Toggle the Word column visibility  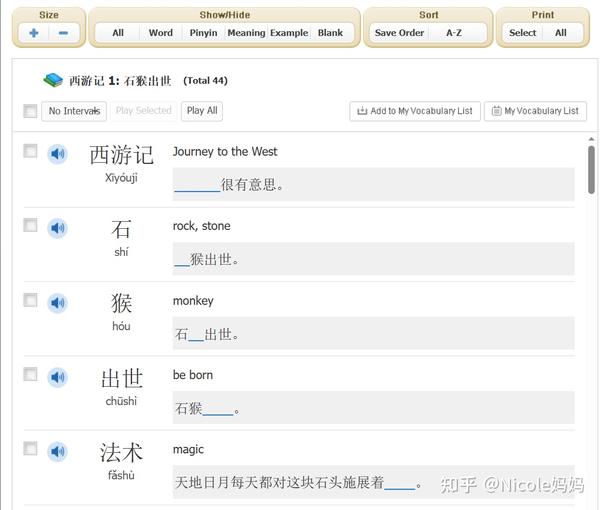click(161, 33)
